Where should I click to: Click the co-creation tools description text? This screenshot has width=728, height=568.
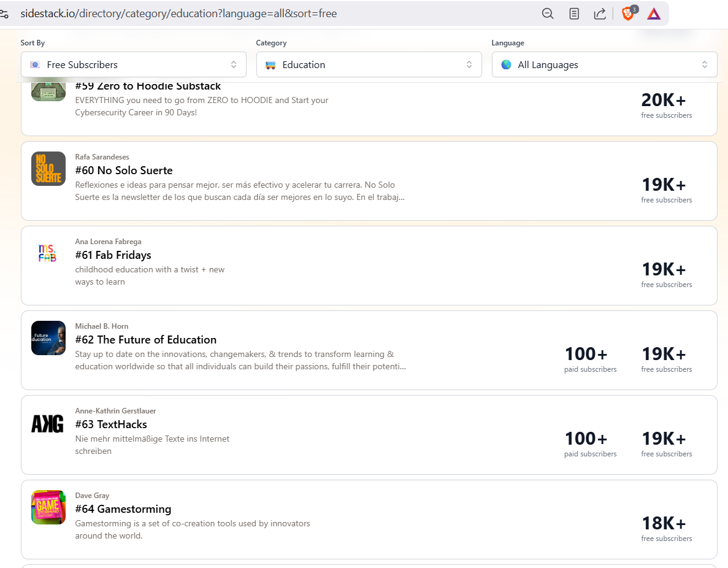coord(193,529)
